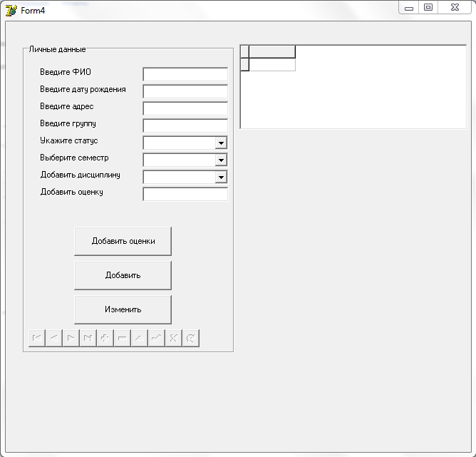Viewport: 476px width, 457px height.
Task: Click the 'Добавить дисциплину' label
Action: (x=80, y=175)
